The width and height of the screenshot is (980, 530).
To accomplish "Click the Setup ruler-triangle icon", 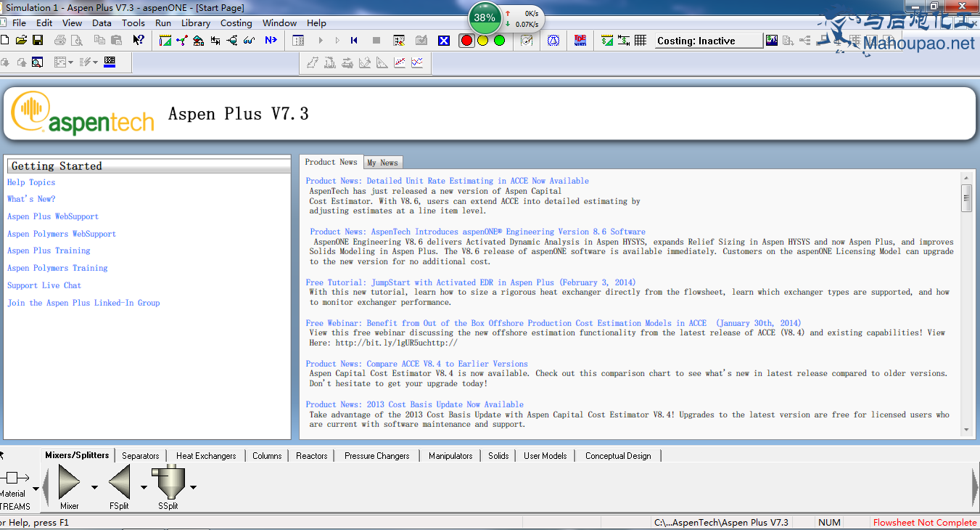I will 165,41.
